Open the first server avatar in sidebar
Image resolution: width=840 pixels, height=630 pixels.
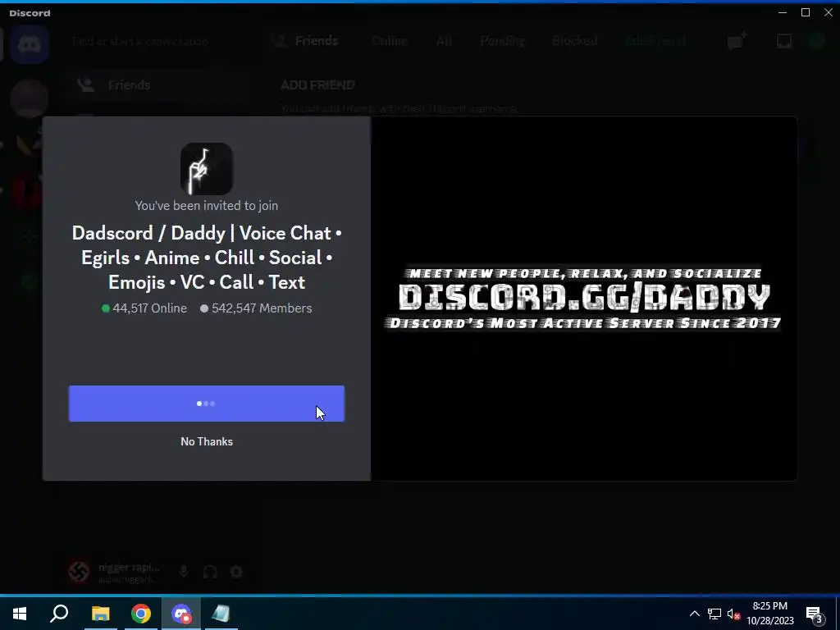tap(30, 98)
